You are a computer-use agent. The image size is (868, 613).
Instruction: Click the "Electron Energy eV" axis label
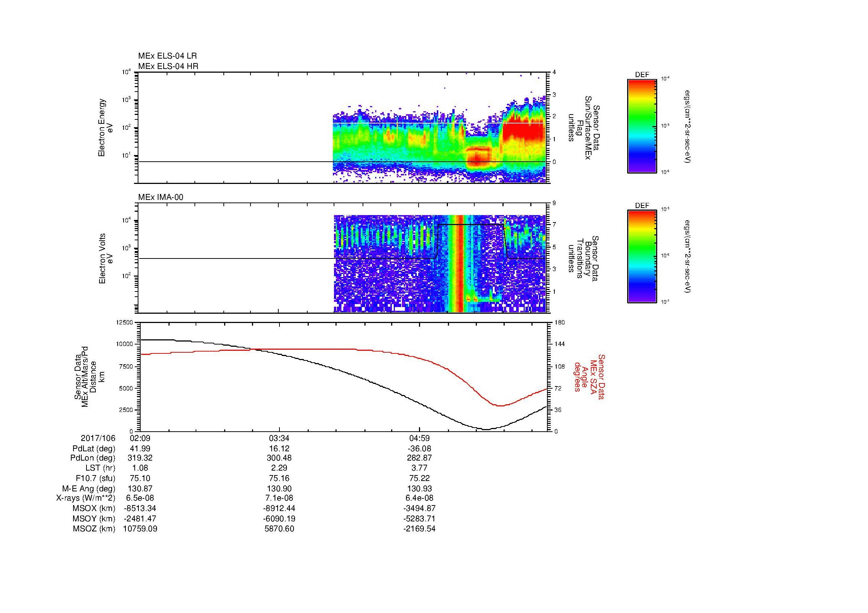click(x=105, y=128)
